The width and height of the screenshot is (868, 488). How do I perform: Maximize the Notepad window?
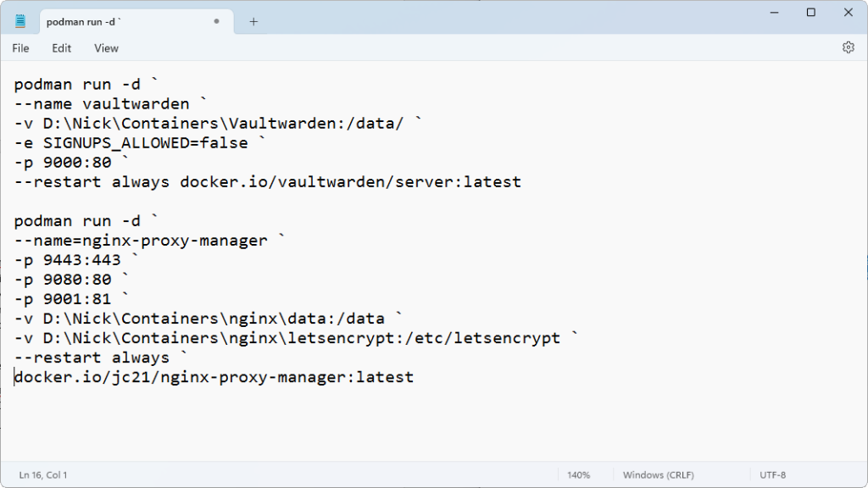811,13
